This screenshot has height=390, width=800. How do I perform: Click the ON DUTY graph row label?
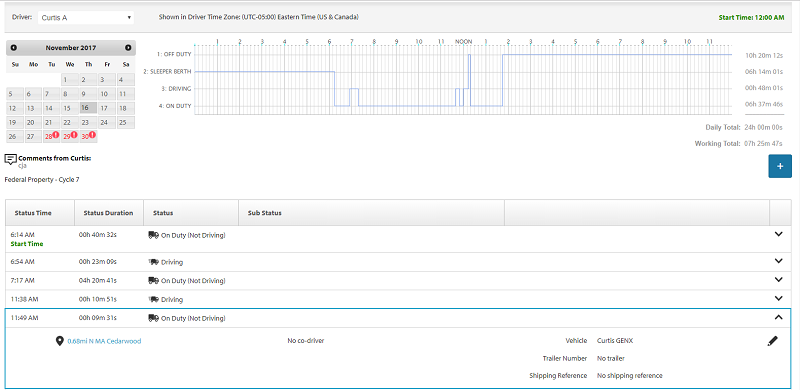[x=175, y=106]
